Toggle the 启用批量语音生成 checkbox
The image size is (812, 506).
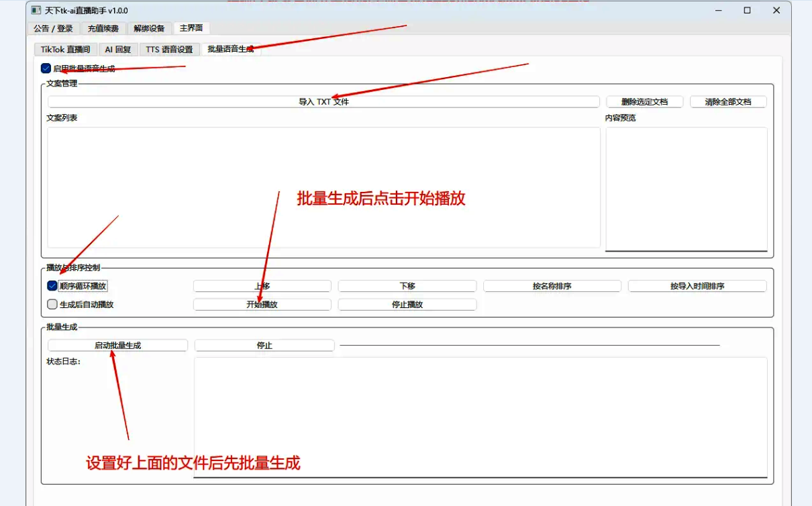(46, 68)
